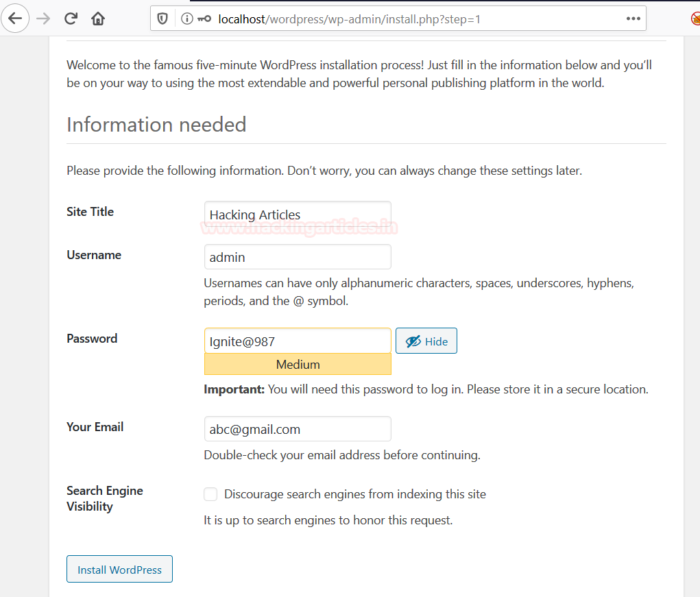700x597 pixels.
Task: Click the 'Welcome to the famous five-minute' paragraph
Action: point(359,73)
